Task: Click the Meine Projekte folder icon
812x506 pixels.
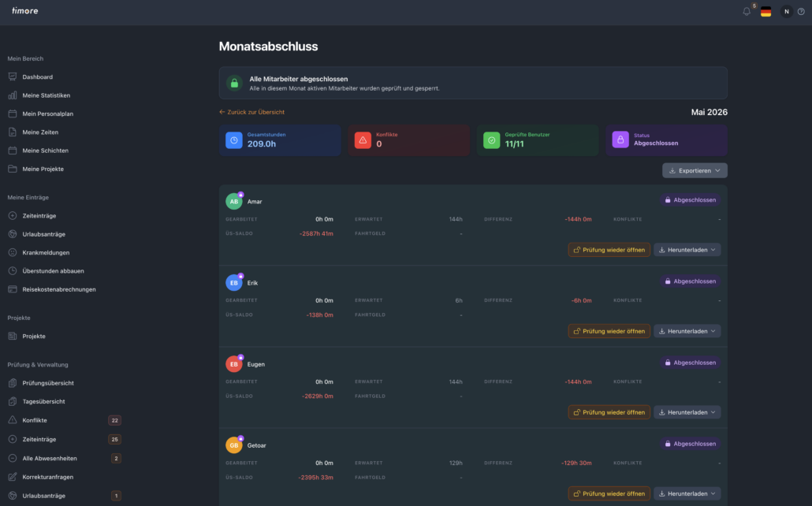Action: (13, 169)
